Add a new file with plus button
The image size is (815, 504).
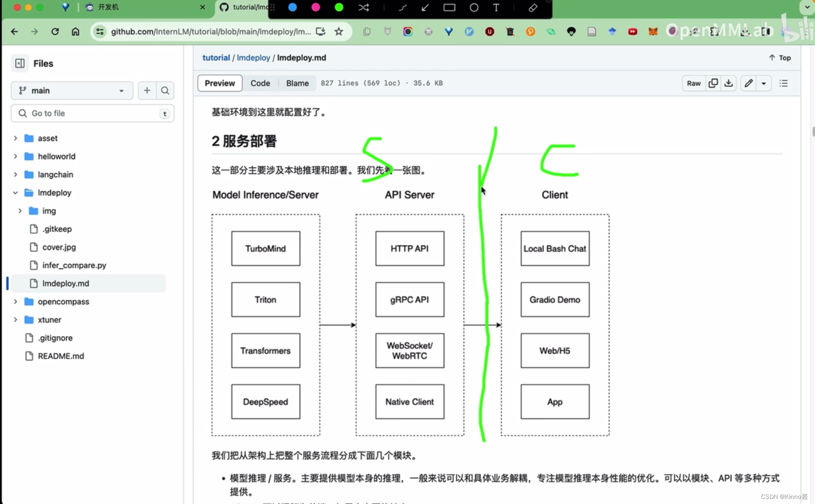tap(147, 90)
